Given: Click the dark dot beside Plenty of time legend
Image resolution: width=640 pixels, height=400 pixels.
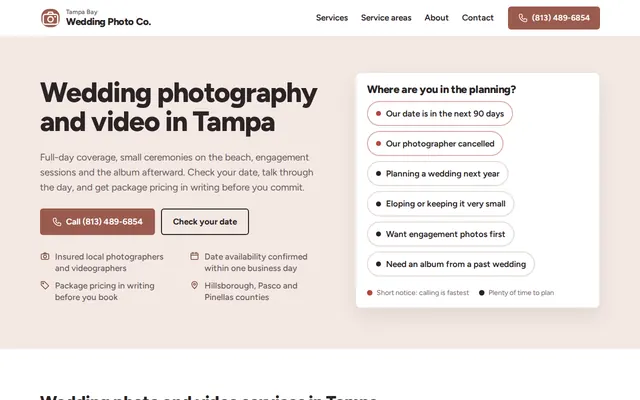Looking at the screenshot, I should tap(482, 293).
